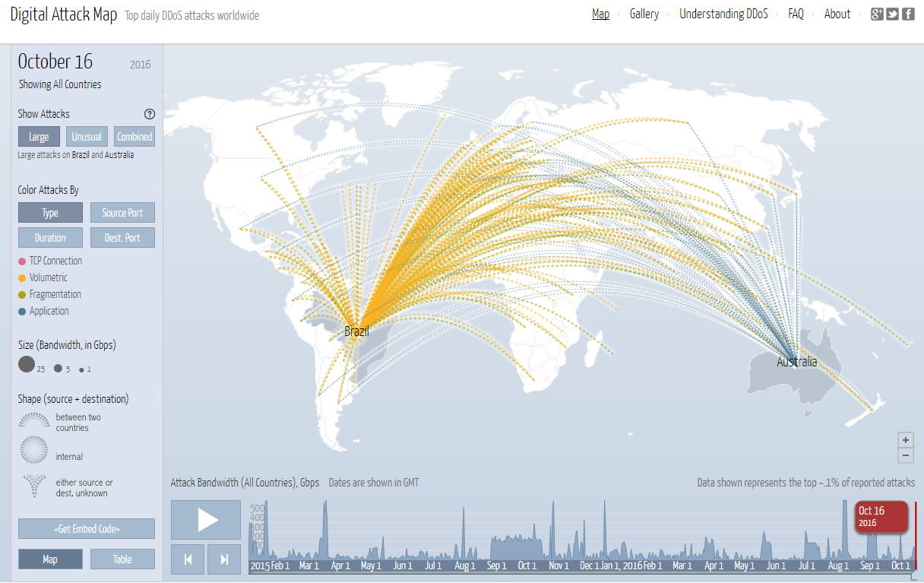This screenshot has width=924, height=583.
Task: Open the FAQ page
Action: (796, 14)
